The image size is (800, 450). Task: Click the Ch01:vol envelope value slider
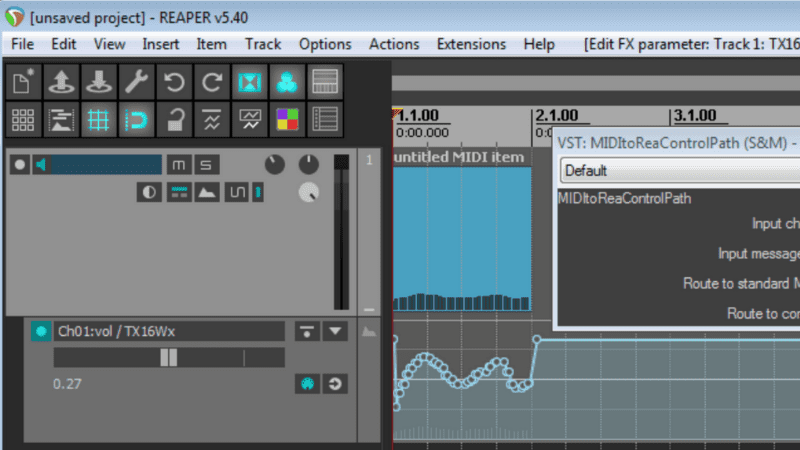[x=169, y=358]
